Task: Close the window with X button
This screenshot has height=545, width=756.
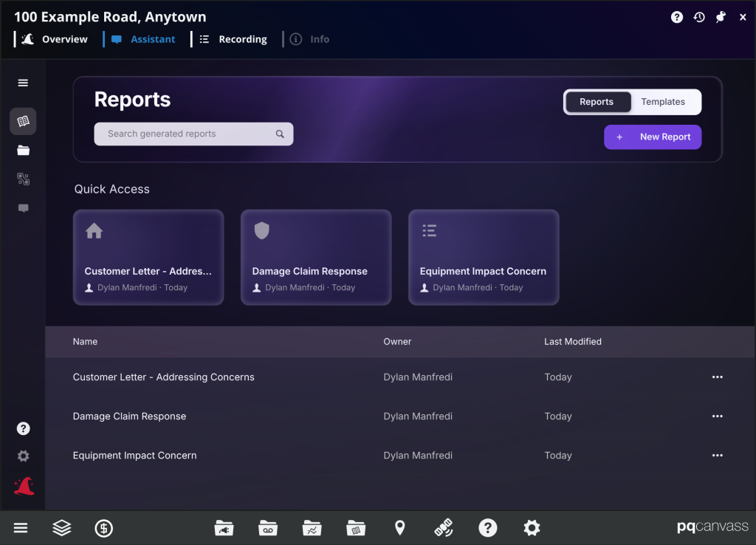Action: 743,18
